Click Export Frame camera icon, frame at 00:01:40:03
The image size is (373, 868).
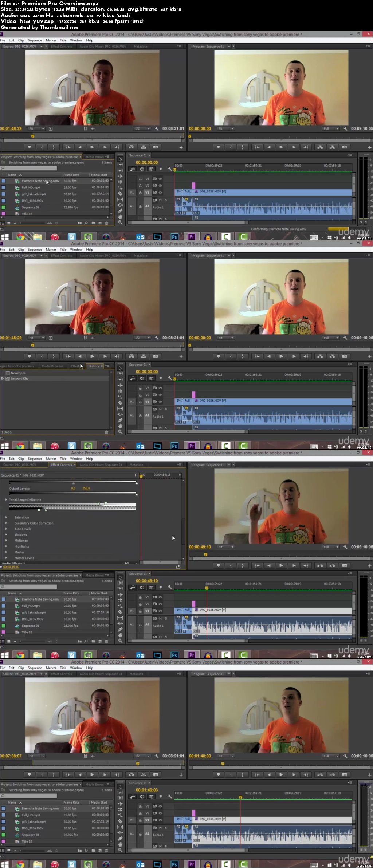(x=345, y=775)
